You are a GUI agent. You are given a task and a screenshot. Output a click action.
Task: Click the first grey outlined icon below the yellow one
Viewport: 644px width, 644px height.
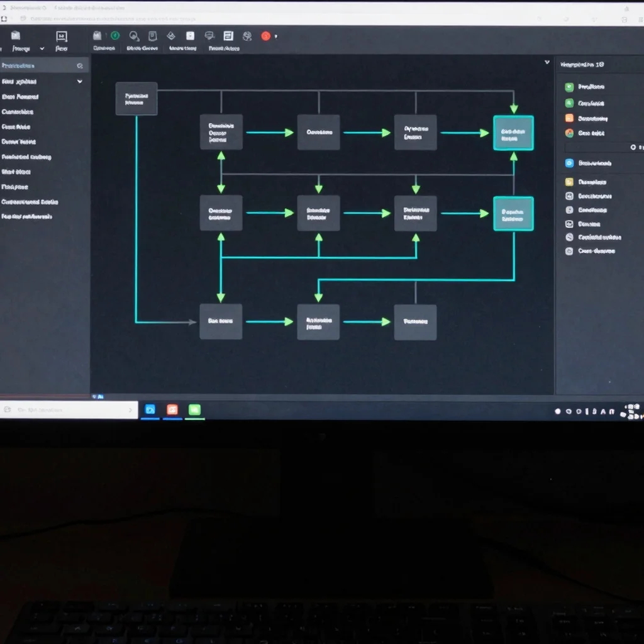point(569,196)
